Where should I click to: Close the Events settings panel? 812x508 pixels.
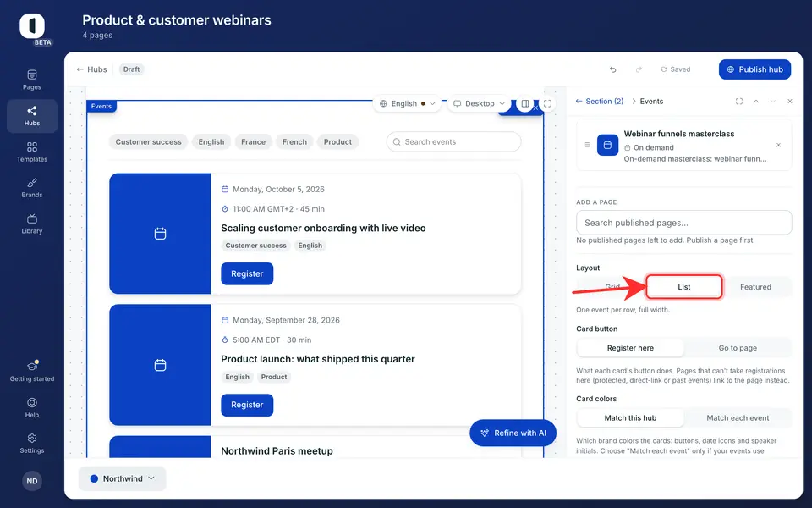point(790,102)
